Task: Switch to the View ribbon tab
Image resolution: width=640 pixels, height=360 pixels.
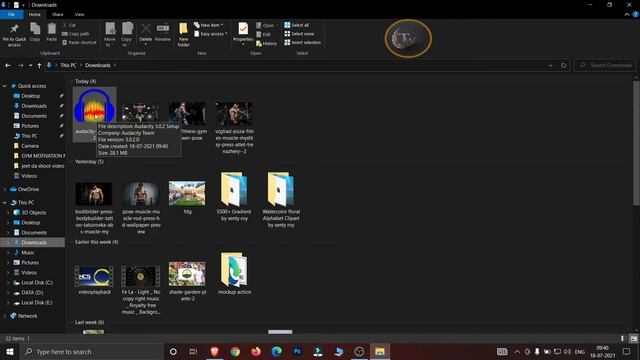Action: 79,14
